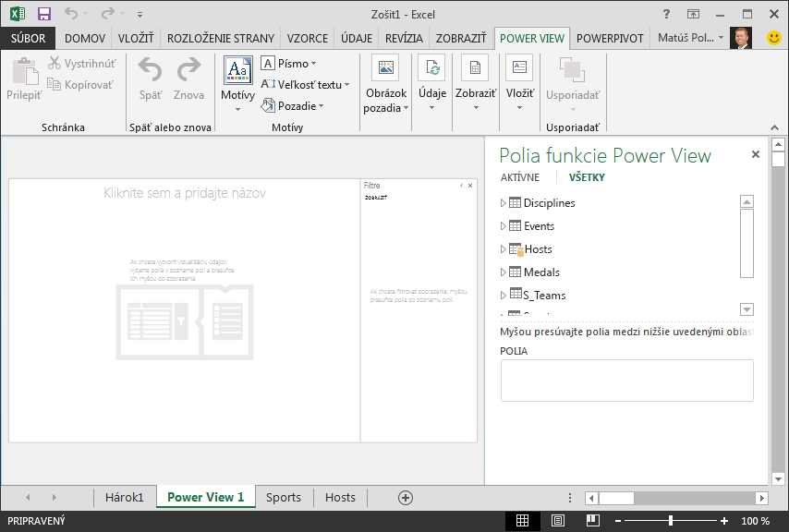Go to the Hárok1 sheet tab

(125, 497)
